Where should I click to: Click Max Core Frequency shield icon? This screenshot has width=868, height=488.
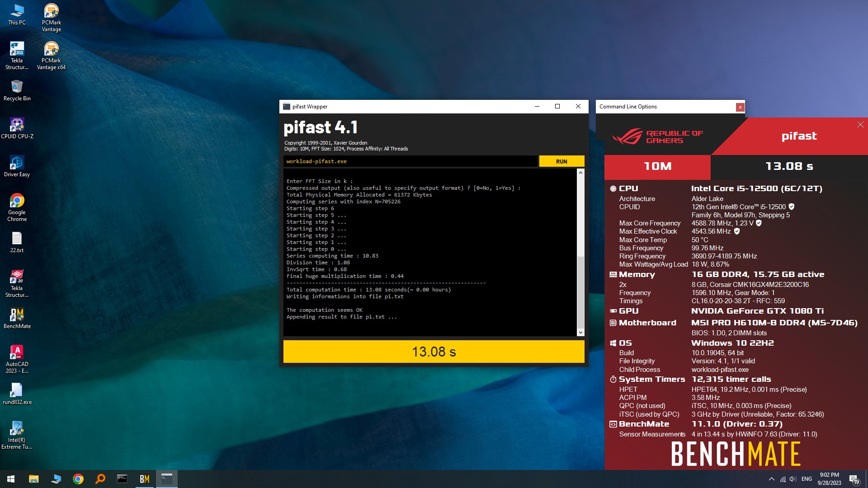point(759,223)
